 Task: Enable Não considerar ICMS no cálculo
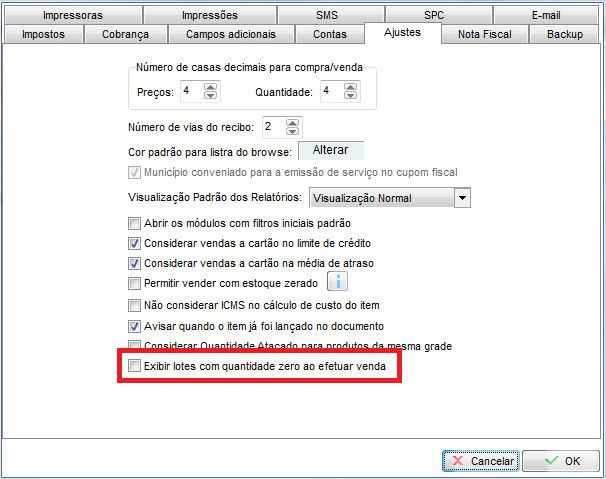[x=135, y=305]
